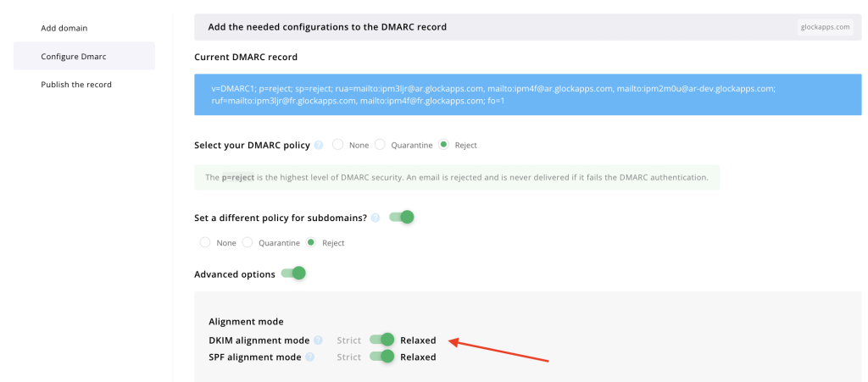Choose Quarantine for the subdomain policy
The width and height of the screenshot is (868, 382).
point(248,243)
